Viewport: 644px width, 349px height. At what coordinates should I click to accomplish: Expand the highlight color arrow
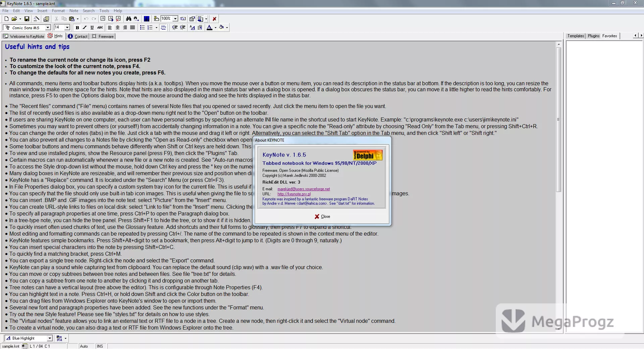pyautogui.click(x=227, y=27)
